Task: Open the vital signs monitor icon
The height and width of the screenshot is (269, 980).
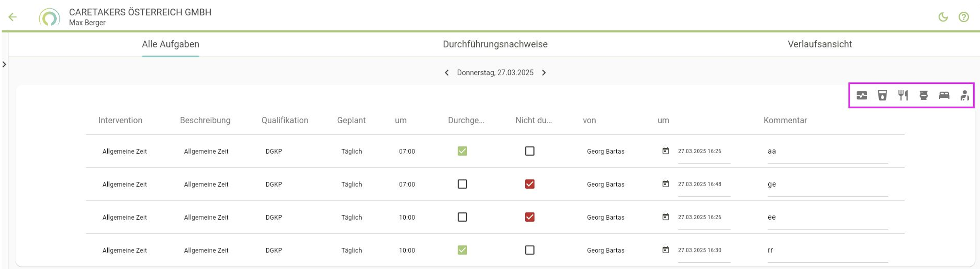Action: [862, 96]
